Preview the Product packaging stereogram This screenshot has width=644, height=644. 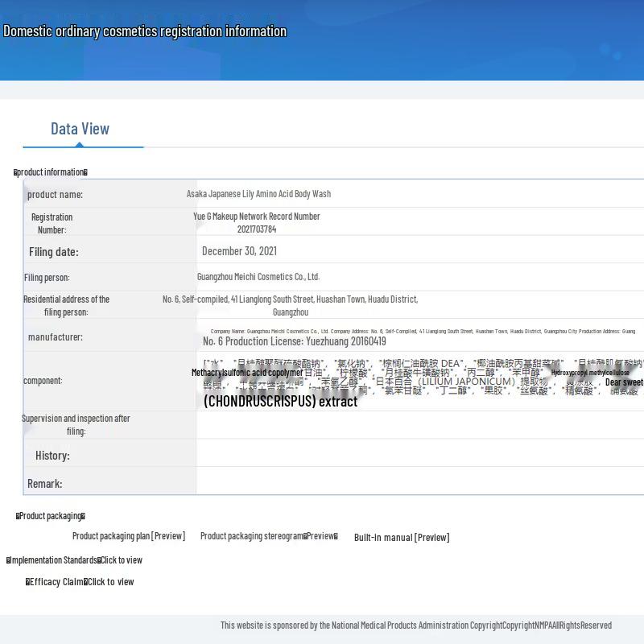pos(269,536)
